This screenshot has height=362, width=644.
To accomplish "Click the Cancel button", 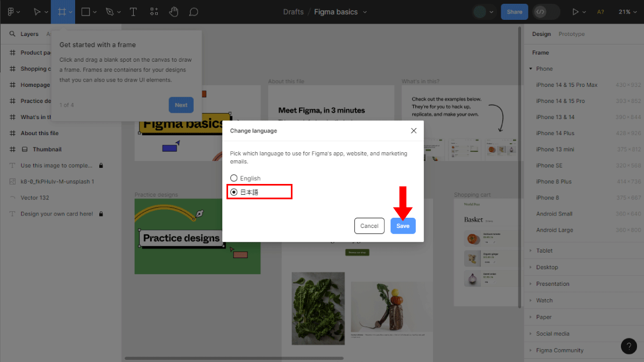I will pos(369,226).
